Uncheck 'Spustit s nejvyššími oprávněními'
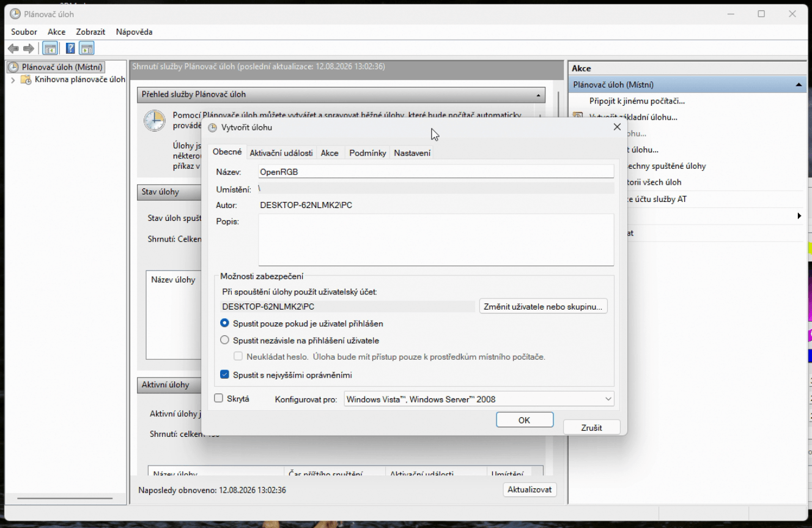Viewport: 812px width, 528px height. click(x=224, y=374)
